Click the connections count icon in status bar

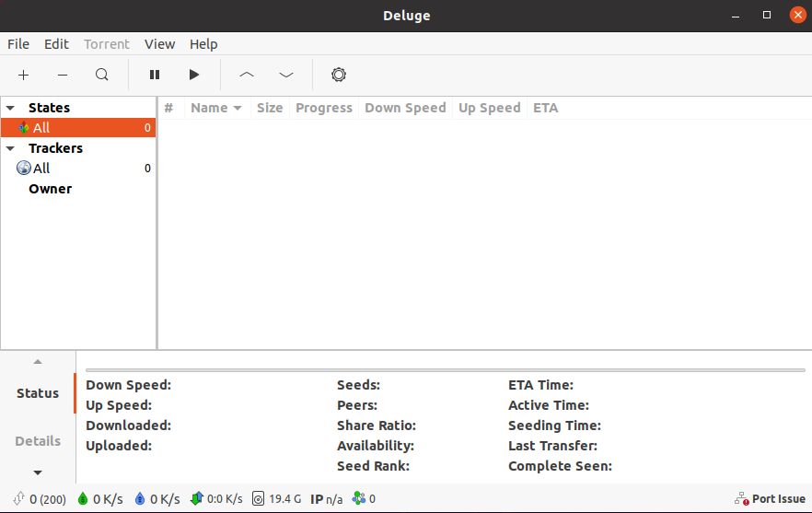[19, 498]
